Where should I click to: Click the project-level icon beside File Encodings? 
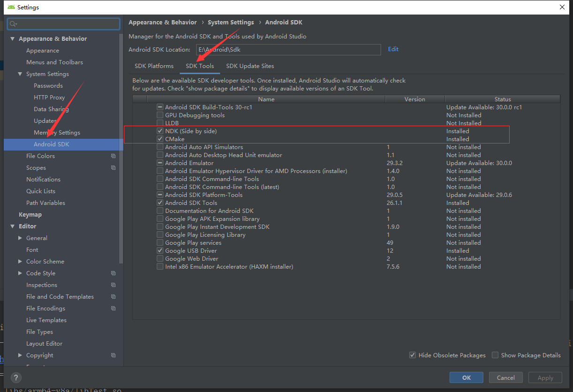tap(113, 309)
